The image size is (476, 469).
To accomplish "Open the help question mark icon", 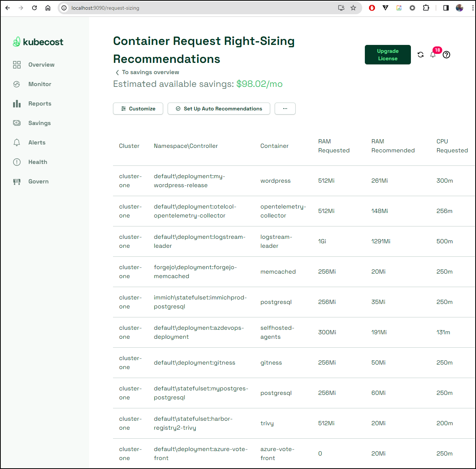I will pos(446,55).
